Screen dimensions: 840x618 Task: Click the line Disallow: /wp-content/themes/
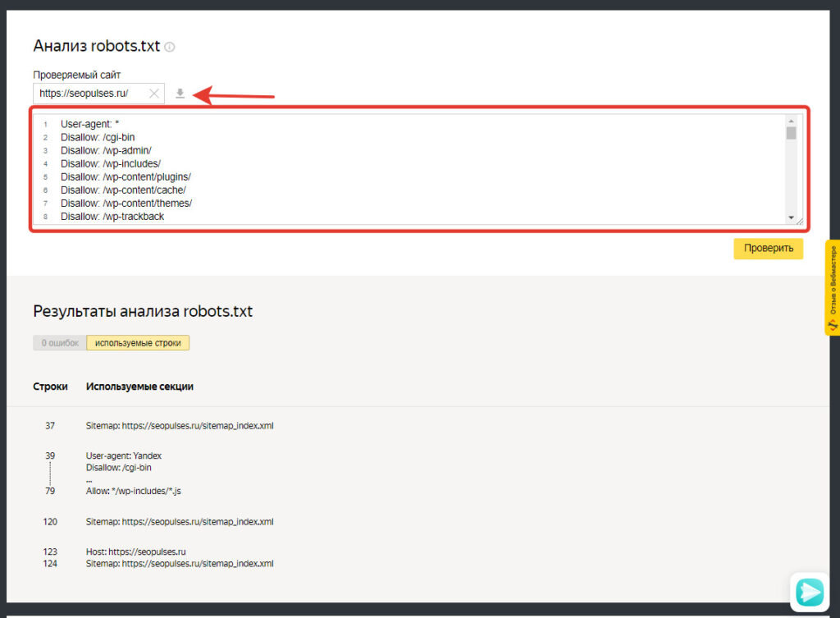click(x=126, y=204)
